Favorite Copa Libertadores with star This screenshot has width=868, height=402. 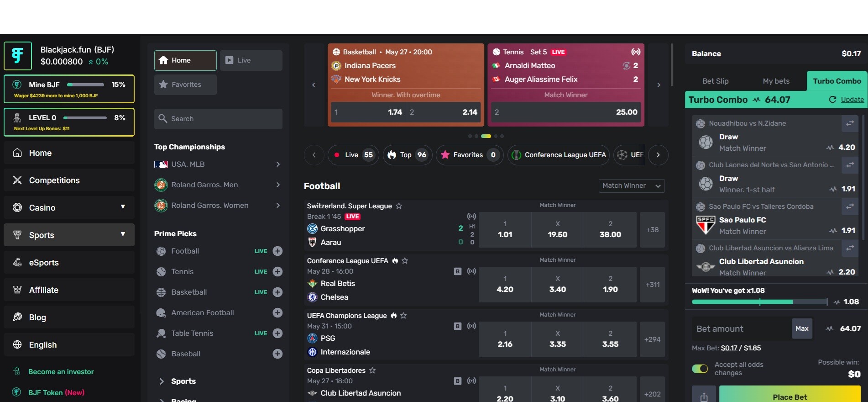pyautogui.click(x=372, y=370)
